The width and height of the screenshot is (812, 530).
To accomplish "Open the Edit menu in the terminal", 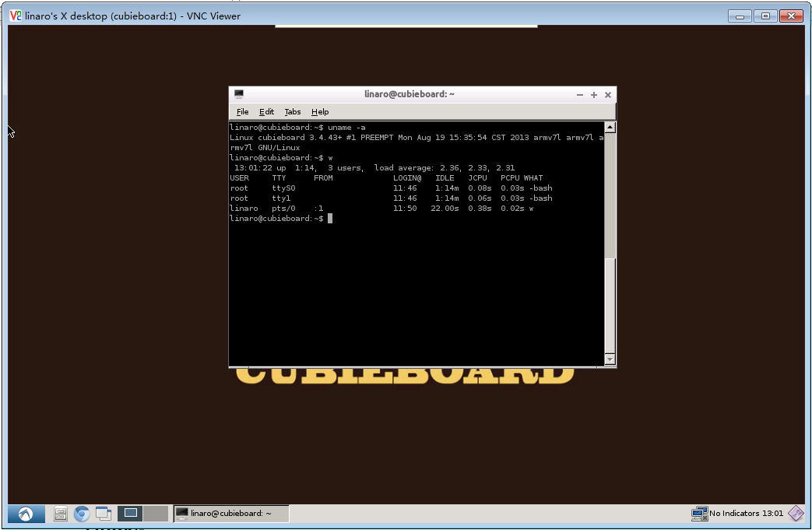I will click(266, 112).
